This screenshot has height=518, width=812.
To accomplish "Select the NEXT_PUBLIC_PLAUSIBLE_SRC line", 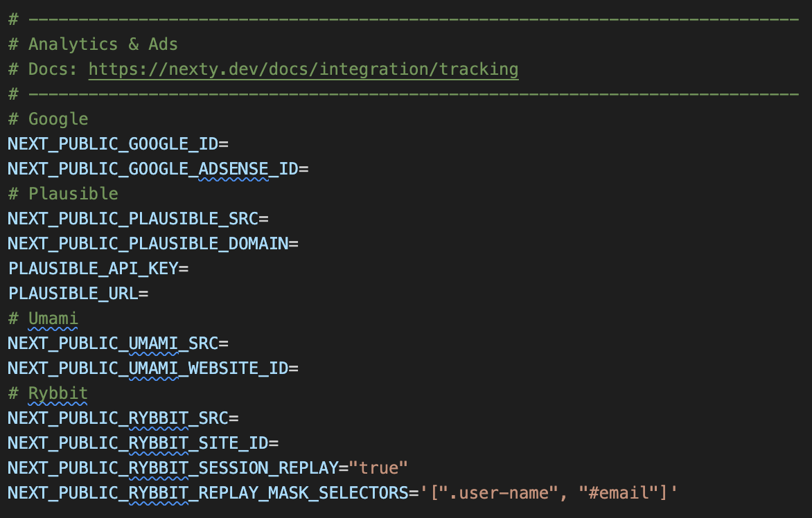I will 133,219.
